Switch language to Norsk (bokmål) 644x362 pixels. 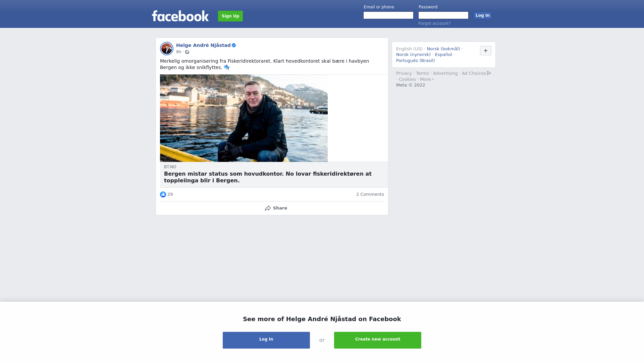point(443,49)
